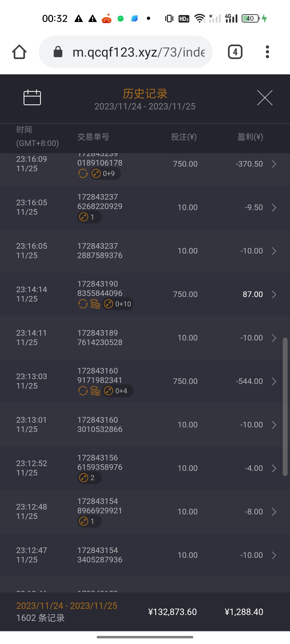Screen dimensions: 290x644
Task: Tap the date range link in the footer
Action: [x=67, y=606]
